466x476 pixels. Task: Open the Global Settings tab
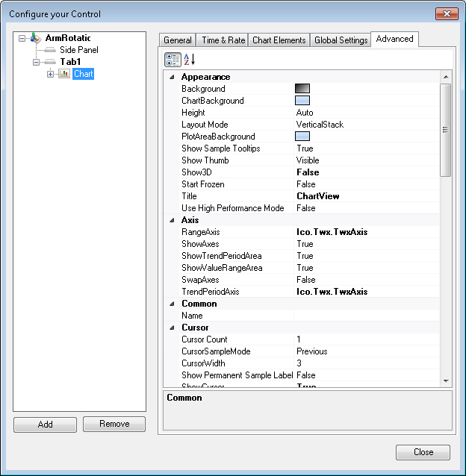pos(341,40)
